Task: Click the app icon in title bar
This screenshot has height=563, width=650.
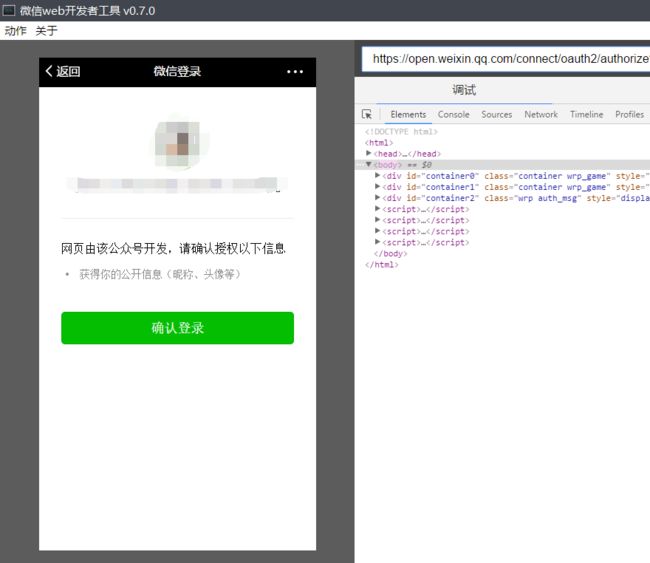Action: pos(8,10)
